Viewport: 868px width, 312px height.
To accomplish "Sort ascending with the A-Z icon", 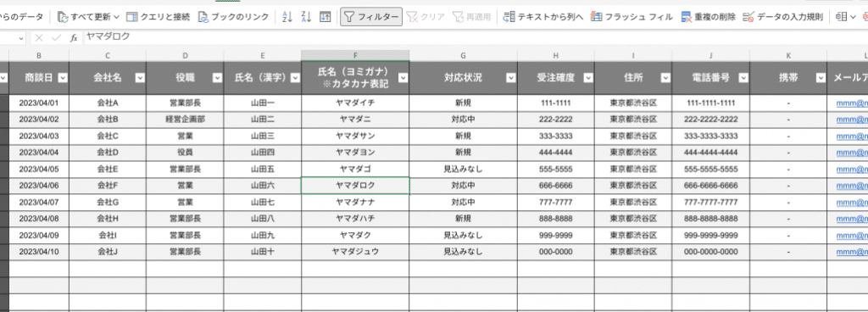I will click(287, 17).
